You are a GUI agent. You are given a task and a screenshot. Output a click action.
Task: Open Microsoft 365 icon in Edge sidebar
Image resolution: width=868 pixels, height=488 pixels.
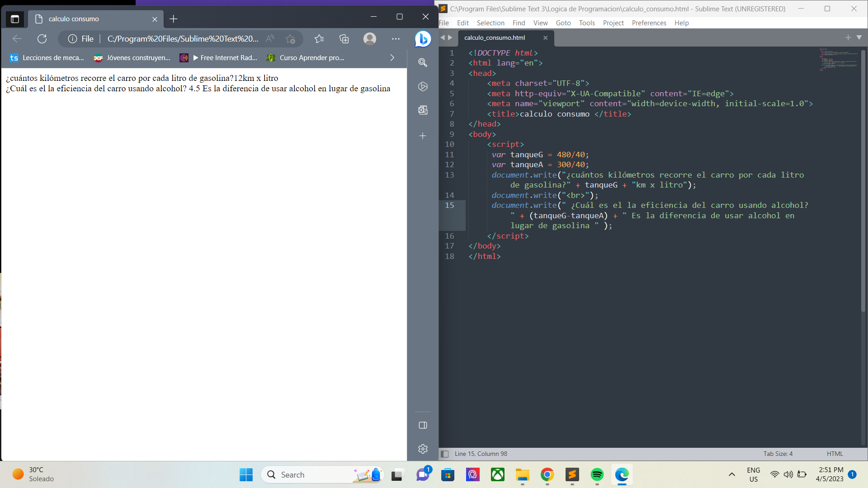[423, 86]
